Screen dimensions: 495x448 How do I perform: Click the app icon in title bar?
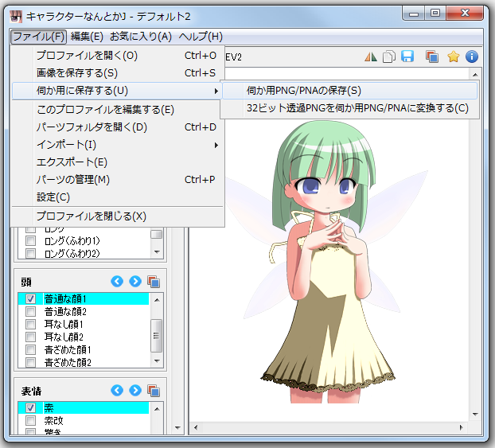click(16, 17)
